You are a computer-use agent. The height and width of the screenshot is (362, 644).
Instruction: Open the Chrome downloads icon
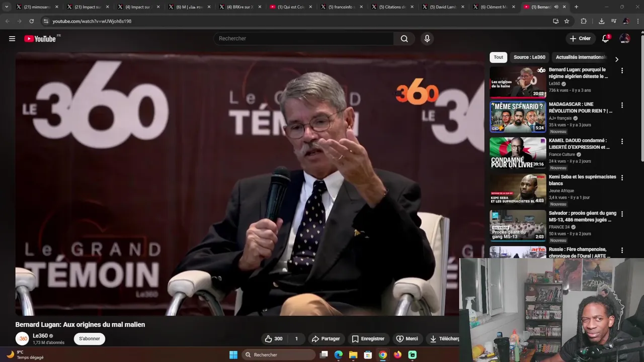point(601,21)
